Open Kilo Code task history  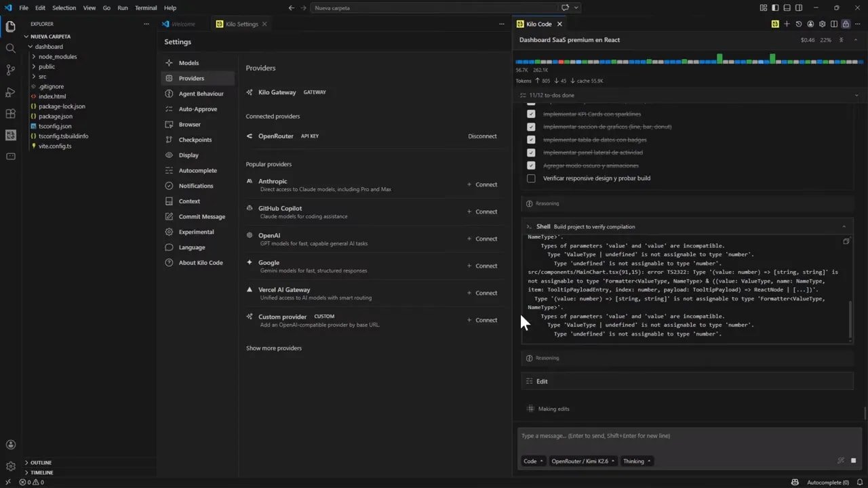(798, 24)
